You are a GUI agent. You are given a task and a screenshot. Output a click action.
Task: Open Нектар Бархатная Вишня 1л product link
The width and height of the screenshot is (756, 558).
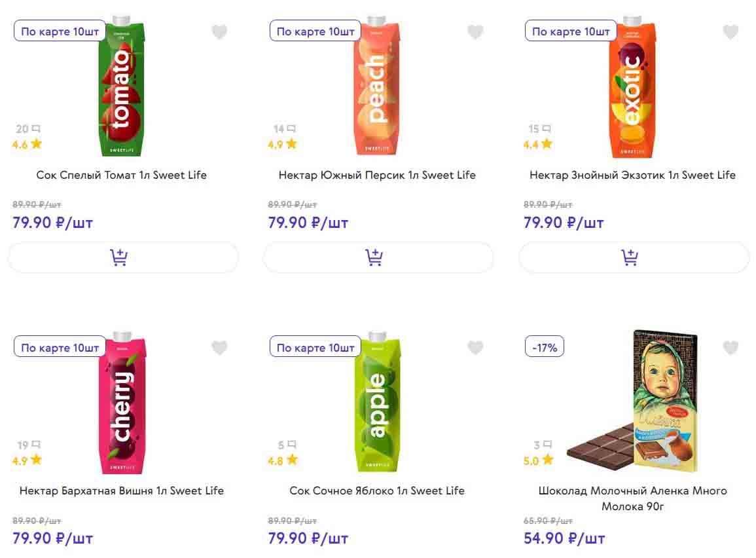tap(122, 491)
